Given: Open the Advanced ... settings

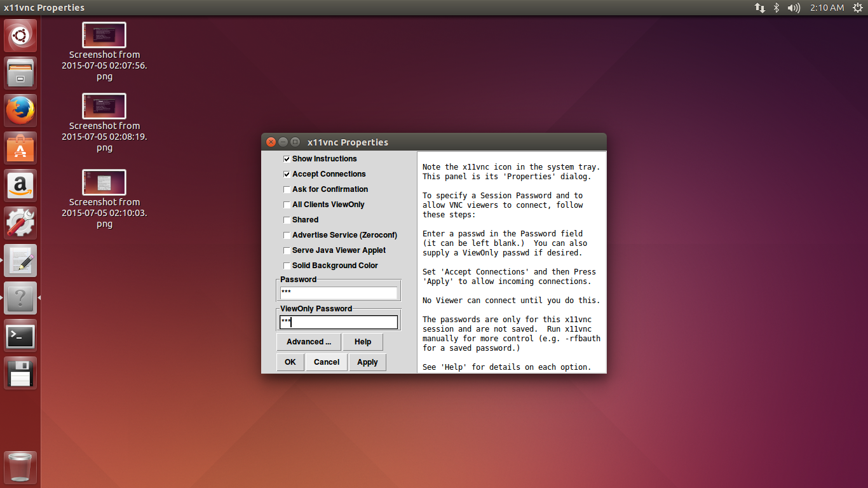Looking at the screenshot, I should [x=309, y=342].
